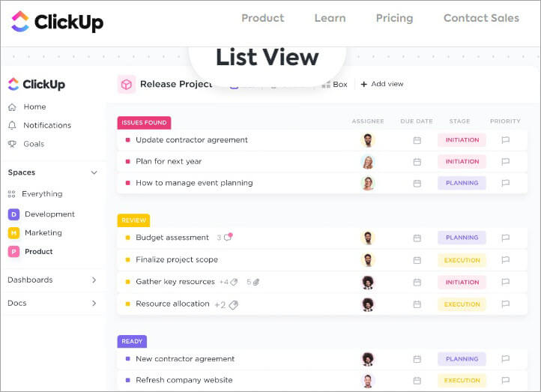The height and width of the screenshot is (392, 541).
Task: Collapse the ISSUES FOUND group label
Action: [x=144, y=123]
